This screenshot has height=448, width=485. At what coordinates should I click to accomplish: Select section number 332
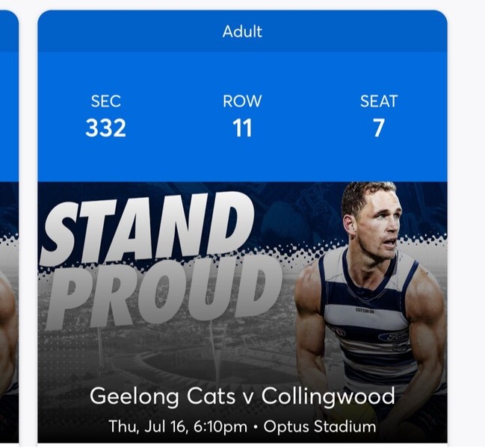tap(105, 128)
